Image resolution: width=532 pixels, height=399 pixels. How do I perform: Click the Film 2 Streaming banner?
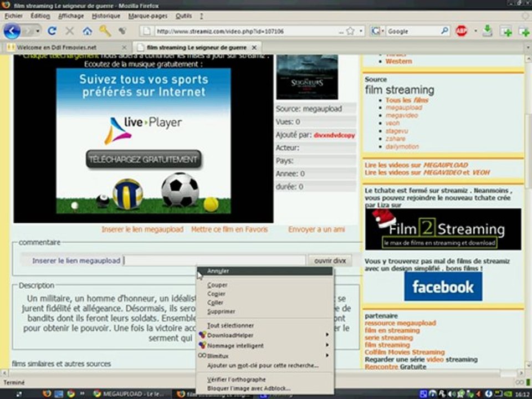(443, 229)
